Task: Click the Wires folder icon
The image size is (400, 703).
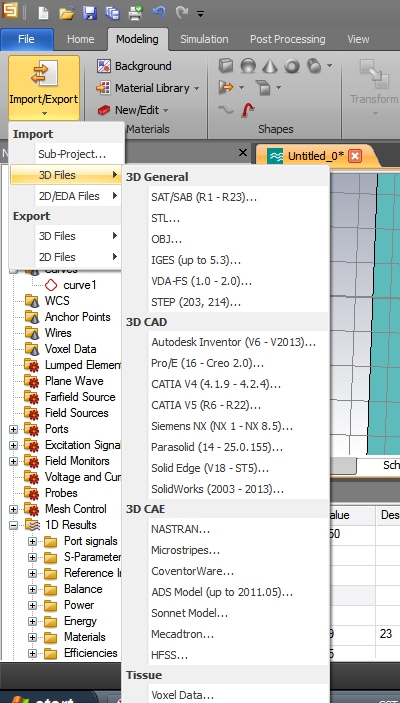Action: 32,333
